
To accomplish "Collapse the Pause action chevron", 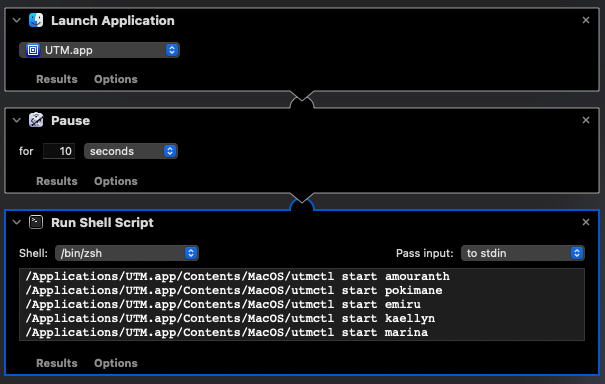I will (17, 120).
